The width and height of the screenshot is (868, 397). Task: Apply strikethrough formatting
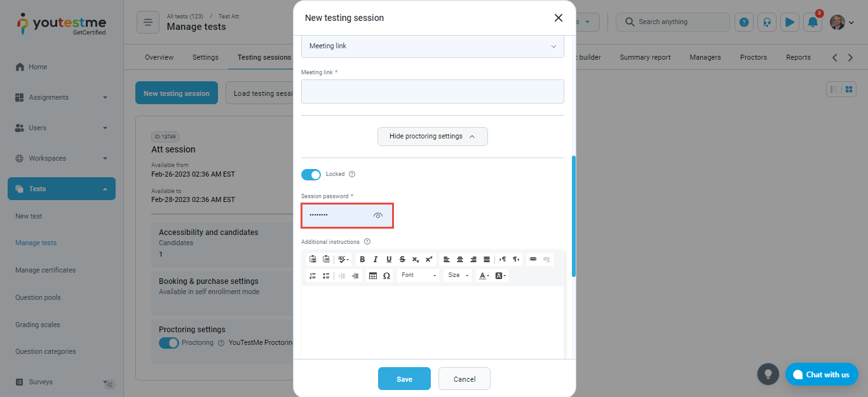click(402, 259)
